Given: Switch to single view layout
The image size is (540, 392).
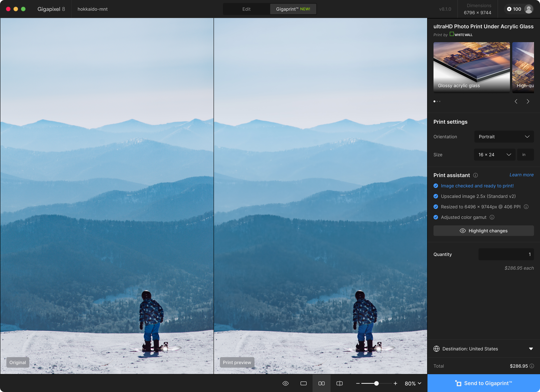Looking at the screenshot, I should (303, 383).
